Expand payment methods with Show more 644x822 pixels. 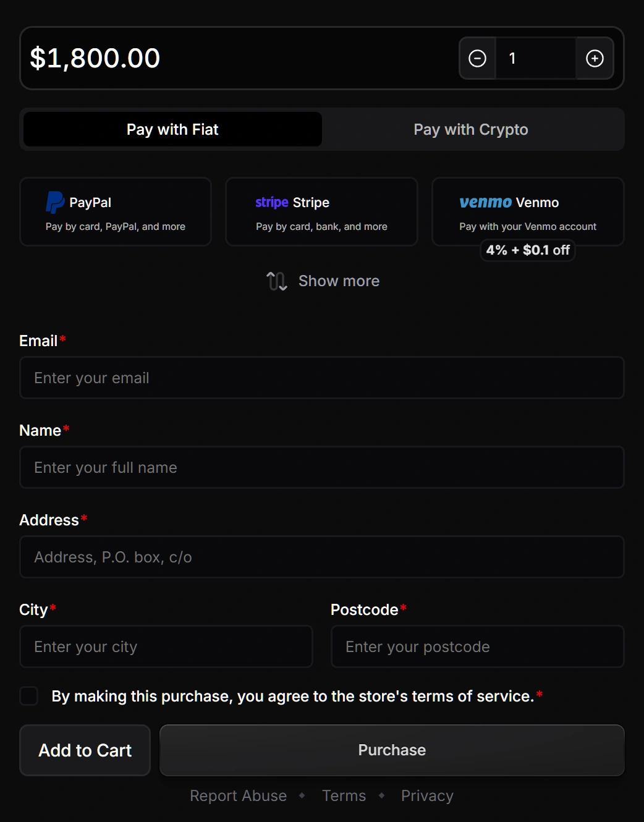point(339,281)
